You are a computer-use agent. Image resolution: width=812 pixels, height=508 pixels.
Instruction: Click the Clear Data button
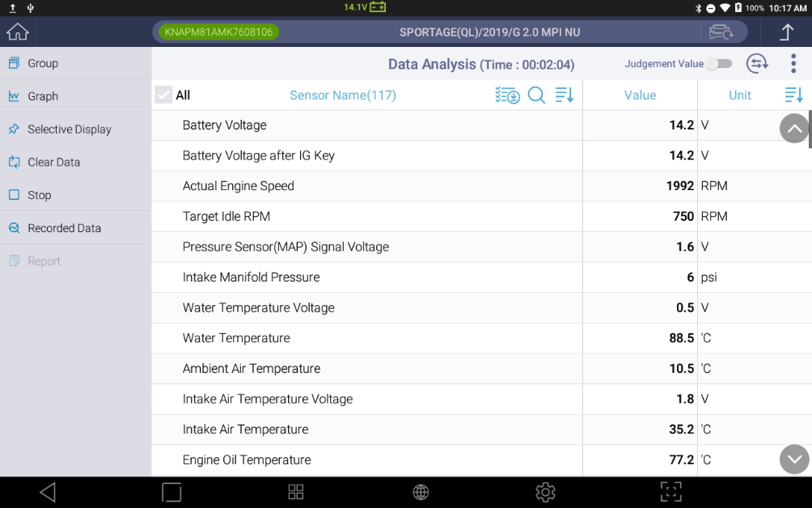[75, 162]
